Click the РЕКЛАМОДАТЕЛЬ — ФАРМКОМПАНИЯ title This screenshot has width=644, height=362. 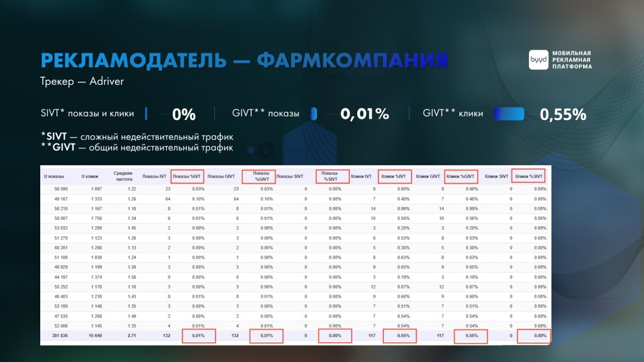click(x=243, y=60)
